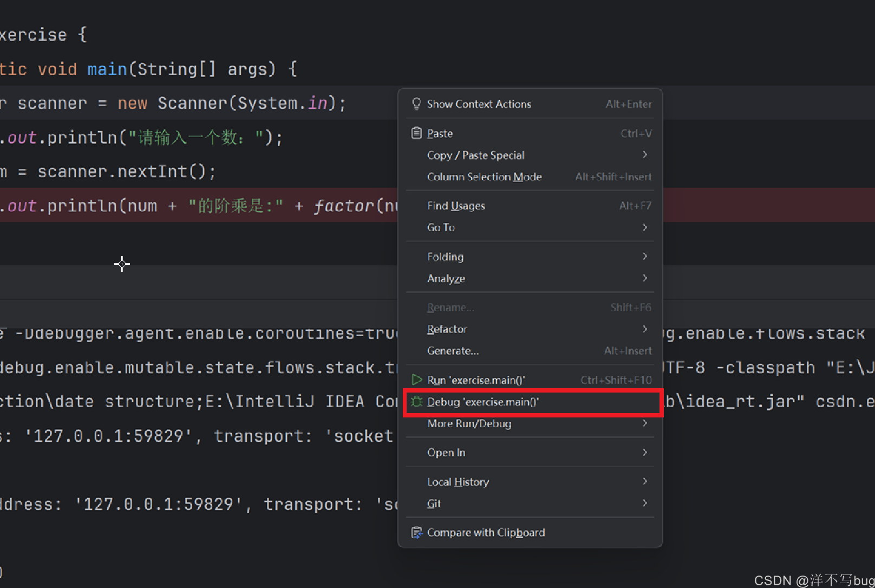Open the Copy / Paste Special submenu
Viewport: 875px width, 588px height.
point(530,155)
